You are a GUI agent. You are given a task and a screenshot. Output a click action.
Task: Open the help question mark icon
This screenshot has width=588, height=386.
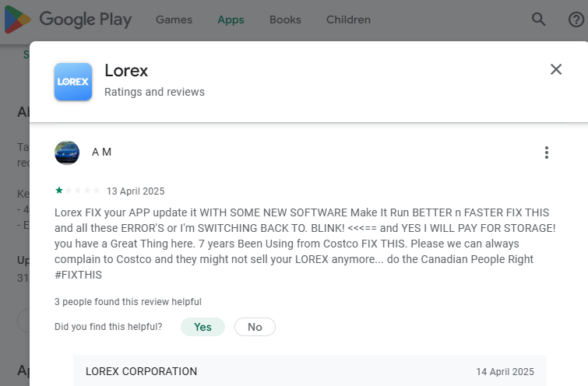[576, 19]
